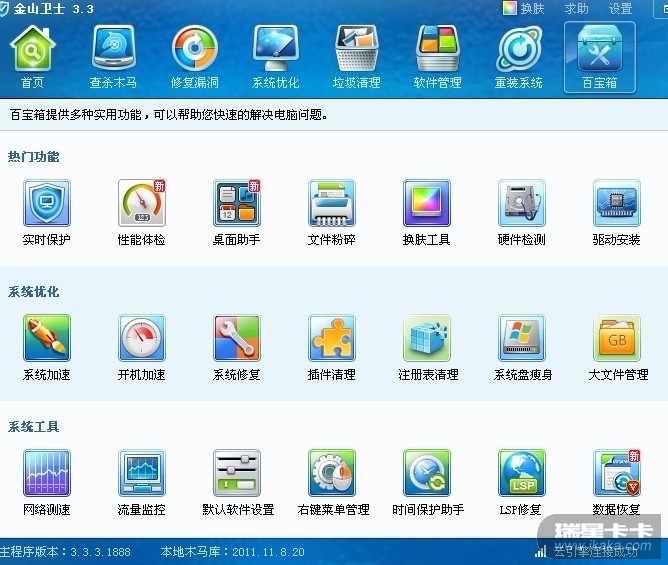
Task: Open 时间保护助手 clock icon
Action: coord(427,473)
